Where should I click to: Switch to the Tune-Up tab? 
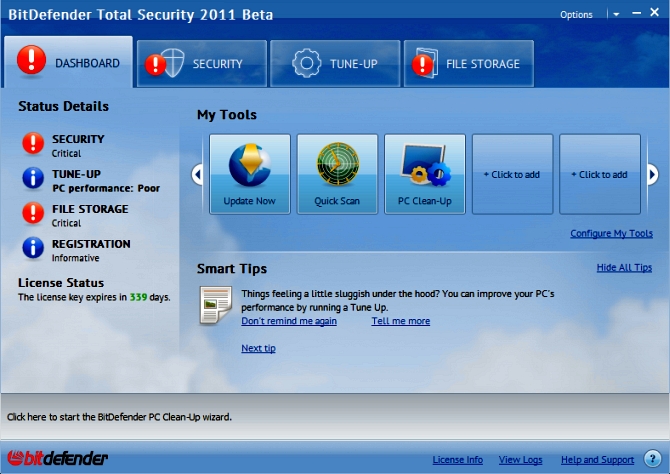(335, 64)
